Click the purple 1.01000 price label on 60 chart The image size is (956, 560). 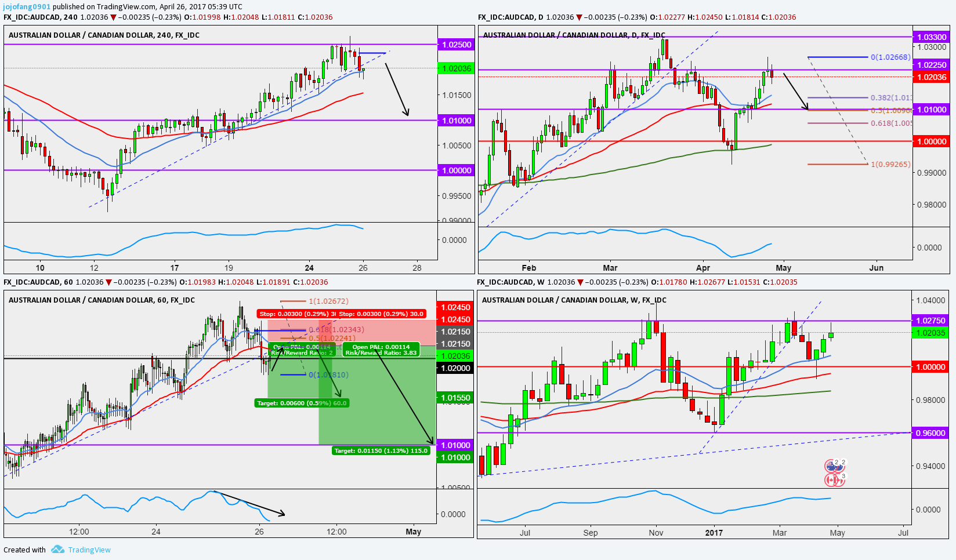(x=455, y=445)
